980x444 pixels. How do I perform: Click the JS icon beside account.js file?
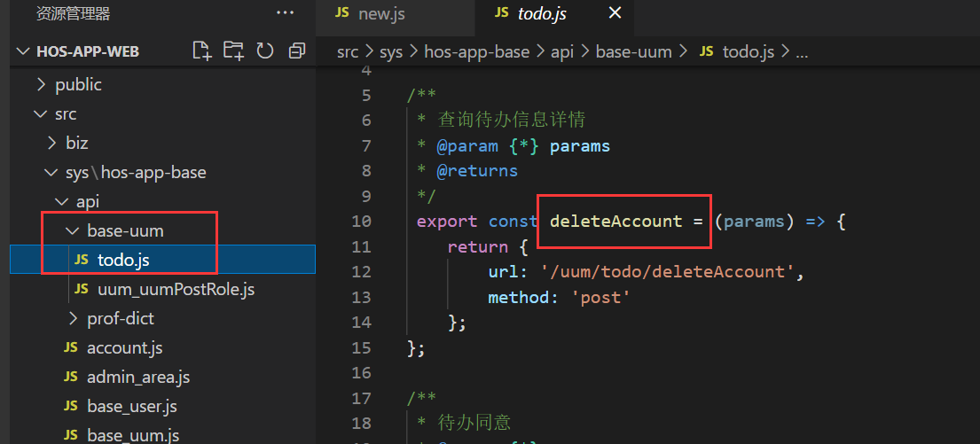coord(71,348)
